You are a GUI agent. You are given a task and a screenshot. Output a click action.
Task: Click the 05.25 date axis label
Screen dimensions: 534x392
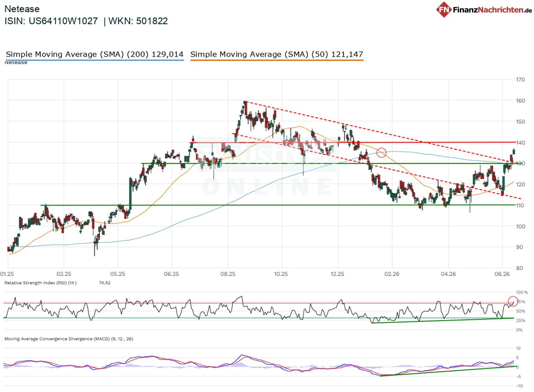[x=118, y=274]
